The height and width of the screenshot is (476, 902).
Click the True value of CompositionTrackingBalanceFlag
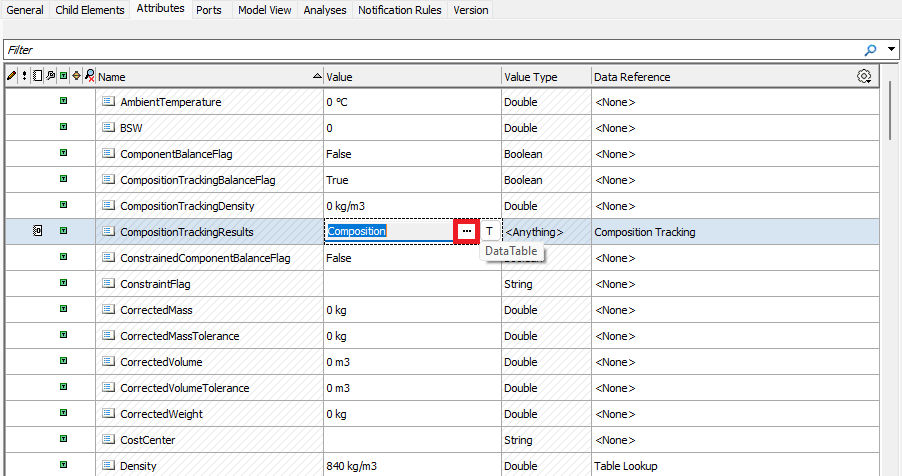tap(337, 180)
